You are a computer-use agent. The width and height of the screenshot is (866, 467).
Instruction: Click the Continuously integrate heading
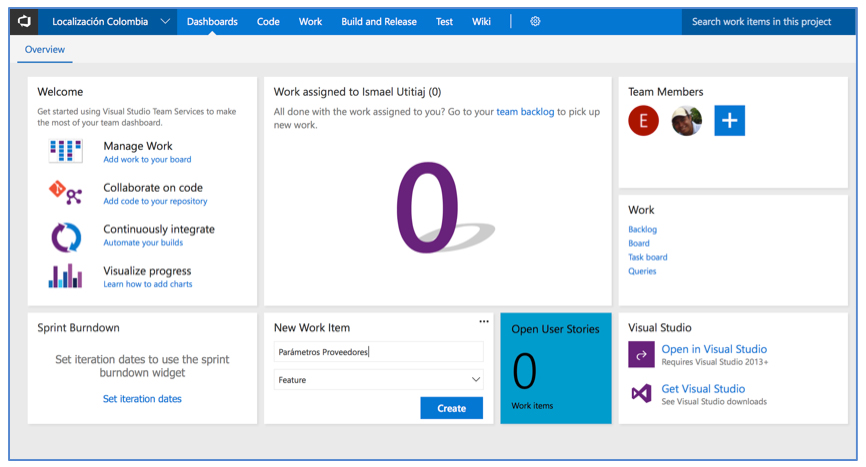(159, 229)
